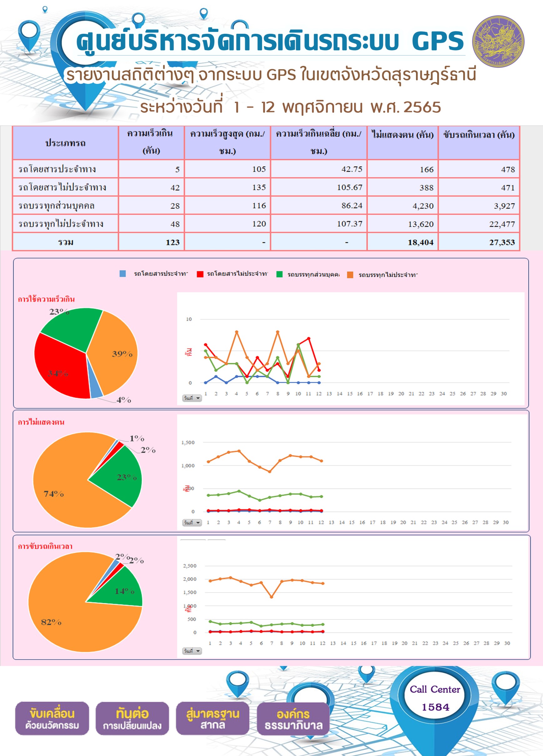Click the green legend swatch for รถบรรทุกส่วนบุคคล
This screenshot has height=756, width=543.
pos(280,274)
